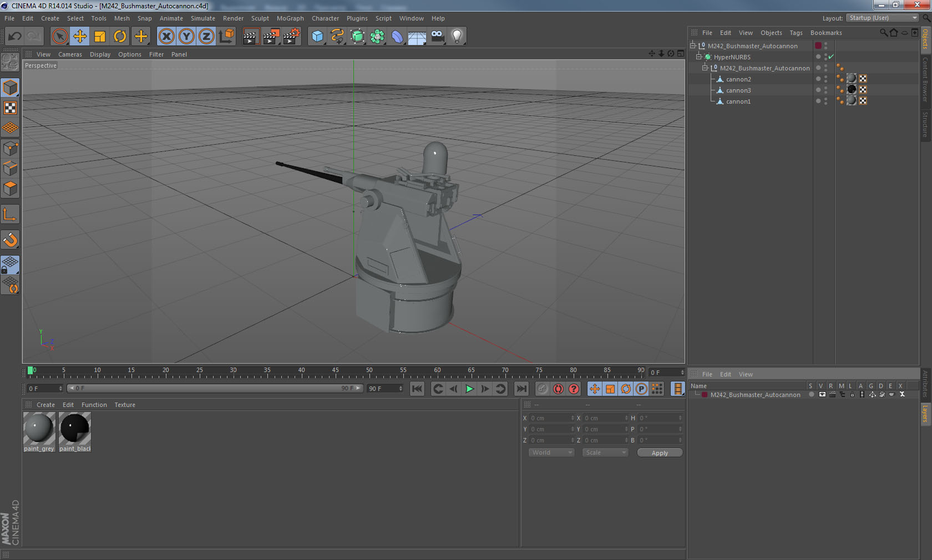Open viewport Display menu
This screenshot has width=932, height=560.
[x=100, y=54]
